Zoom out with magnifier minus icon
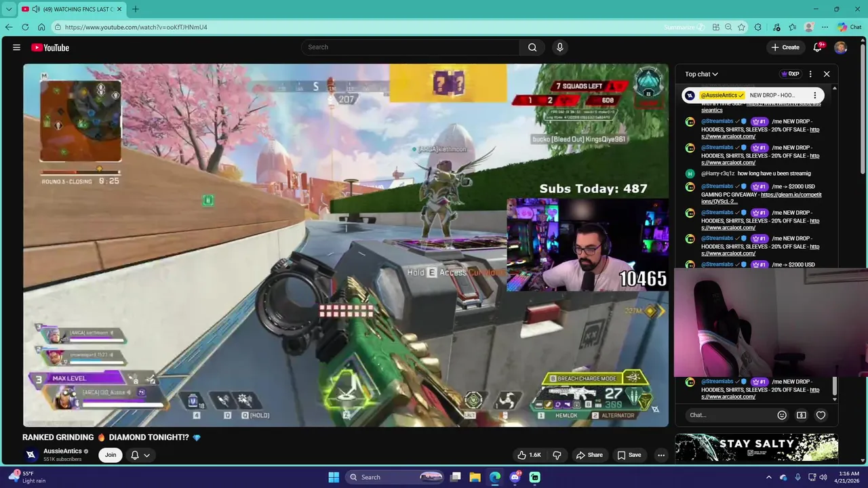The height and width of the screenshot is (488, 868). pos(728,27)
